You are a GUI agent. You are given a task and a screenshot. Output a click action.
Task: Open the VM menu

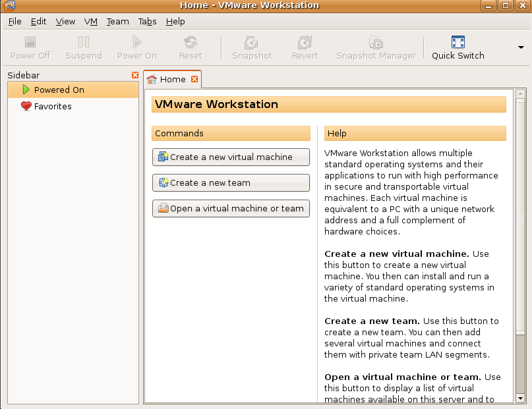click(90, 22)
